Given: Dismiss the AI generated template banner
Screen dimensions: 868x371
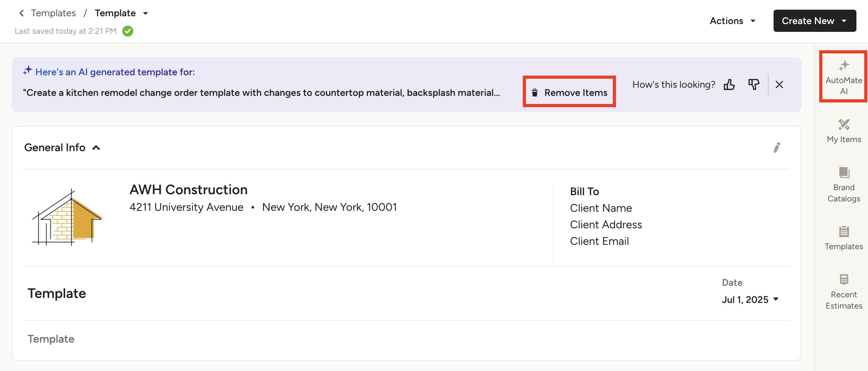Looking at the screenshot, I should pyautogui.click(x=779, y=85).
